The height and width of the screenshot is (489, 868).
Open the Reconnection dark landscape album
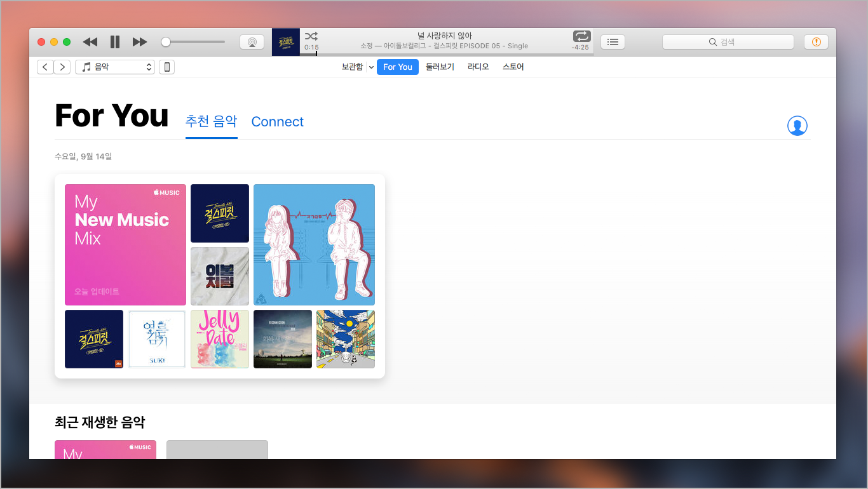283,339
